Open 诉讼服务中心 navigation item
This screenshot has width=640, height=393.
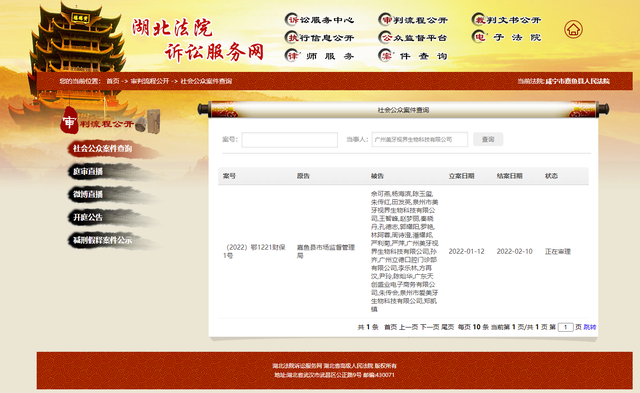click(x=319, y=20)
